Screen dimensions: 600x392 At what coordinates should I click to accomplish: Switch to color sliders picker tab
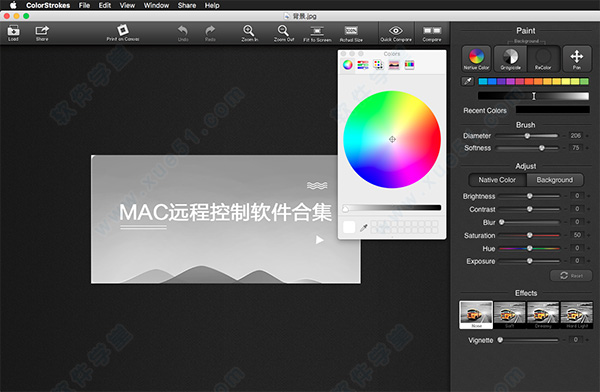[363, 65]
